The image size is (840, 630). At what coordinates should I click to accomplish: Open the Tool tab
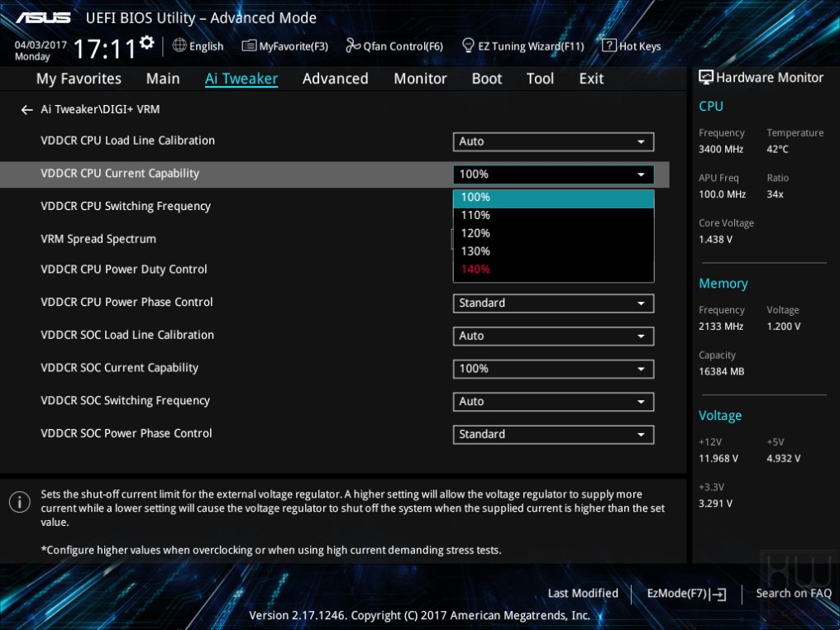coord(540,79)
